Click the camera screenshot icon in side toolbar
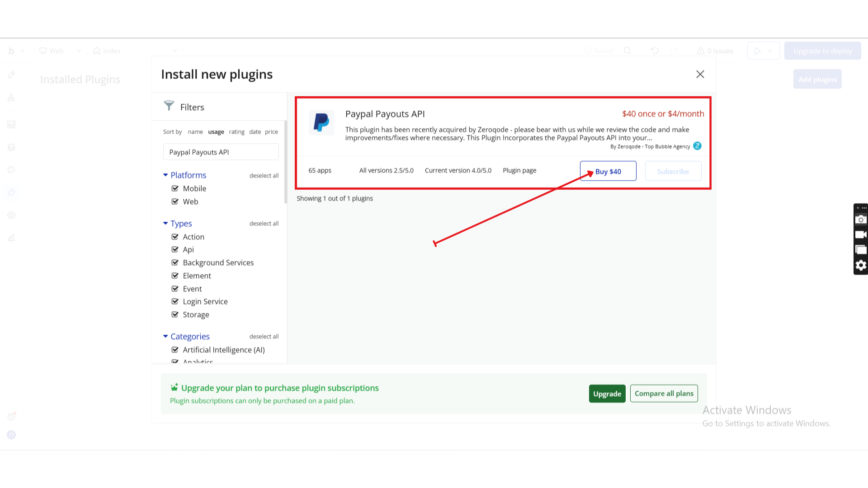 click(x=861, y=220)
